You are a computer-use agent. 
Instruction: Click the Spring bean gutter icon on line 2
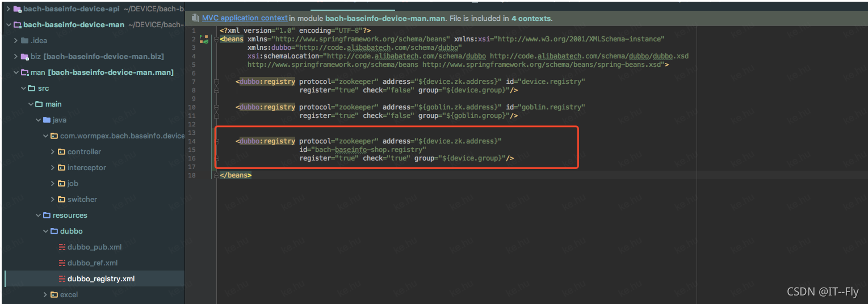tap(204, 39)
